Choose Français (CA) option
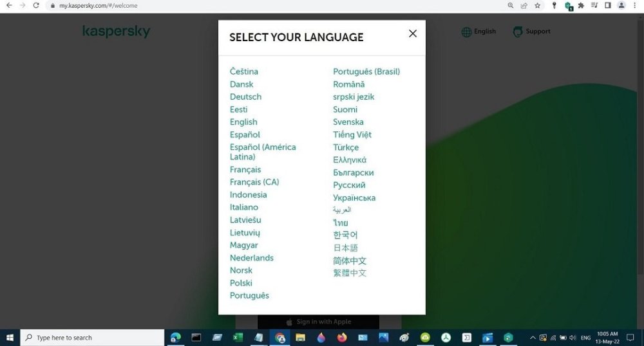The width and height of the screenshot is (644, 346). coord(254,182)
